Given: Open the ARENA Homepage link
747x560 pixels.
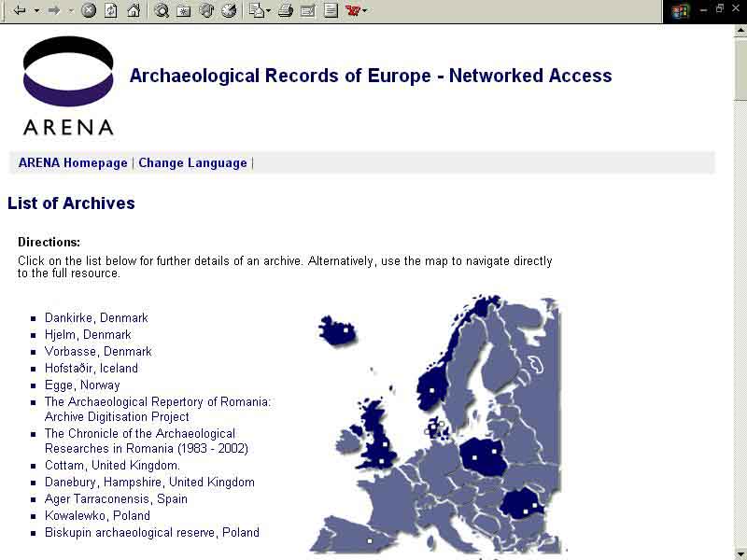Looking at the screenshot, I should tap(73, 162).
